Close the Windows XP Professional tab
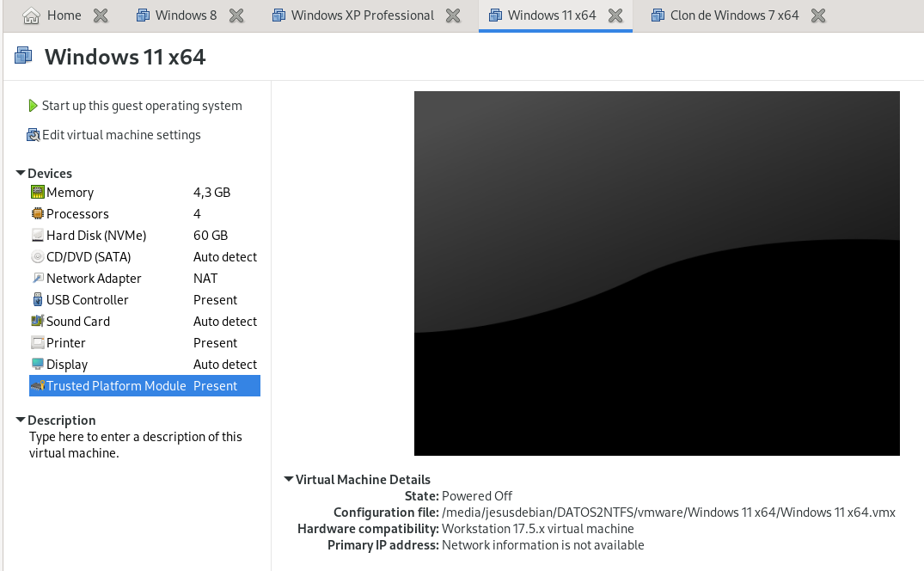 click(x=453, y=15)
